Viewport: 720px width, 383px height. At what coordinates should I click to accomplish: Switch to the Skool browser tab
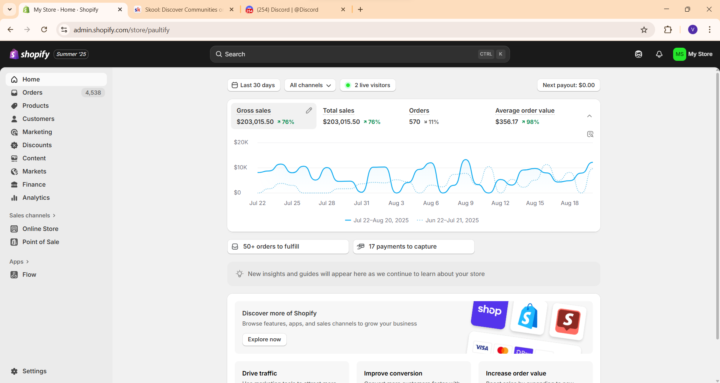tap(184, 9)
